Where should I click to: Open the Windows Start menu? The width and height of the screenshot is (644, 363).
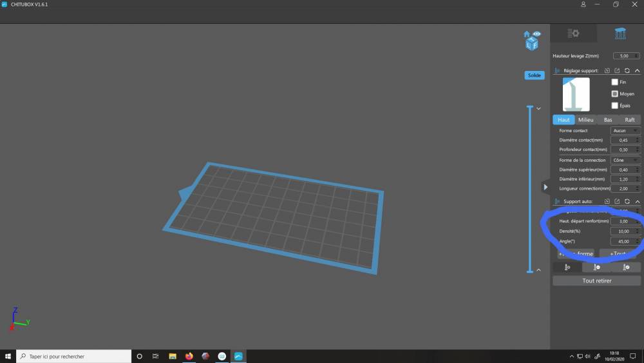pos(8,357)
